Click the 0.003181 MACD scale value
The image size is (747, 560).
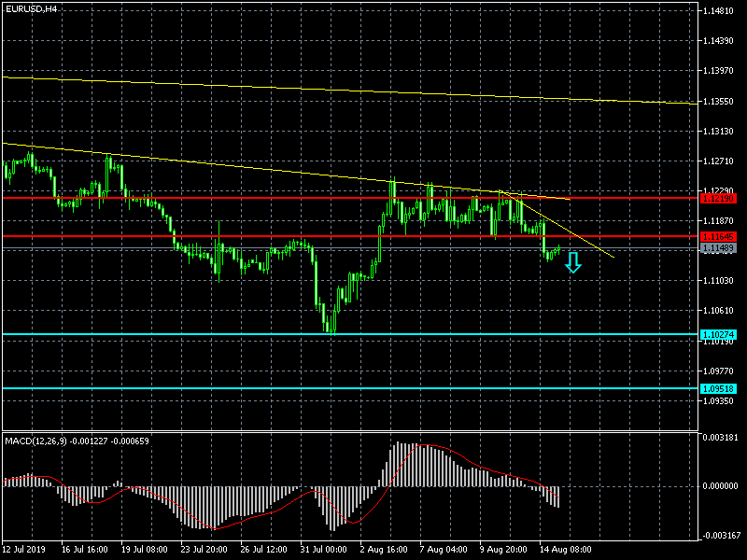[722, 437]
